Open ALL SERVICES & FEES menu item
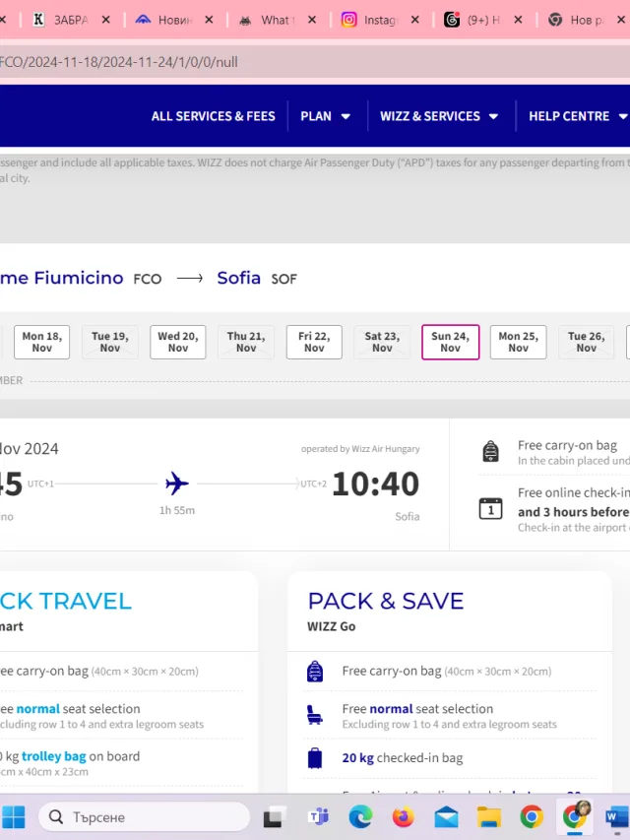The width and height of the screenshot is (630, 840). pyautogui.click(x=214, y=116)
